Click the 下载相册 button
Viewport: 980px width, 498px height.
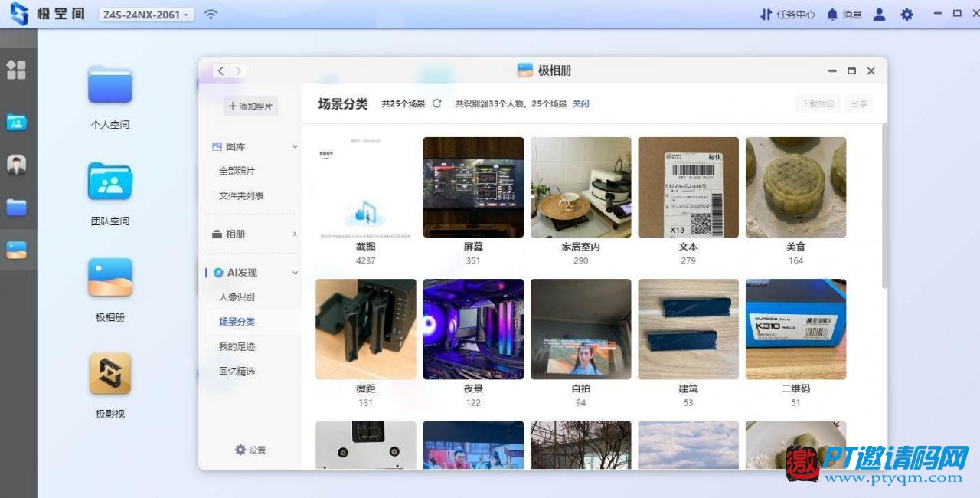(818, 103)
